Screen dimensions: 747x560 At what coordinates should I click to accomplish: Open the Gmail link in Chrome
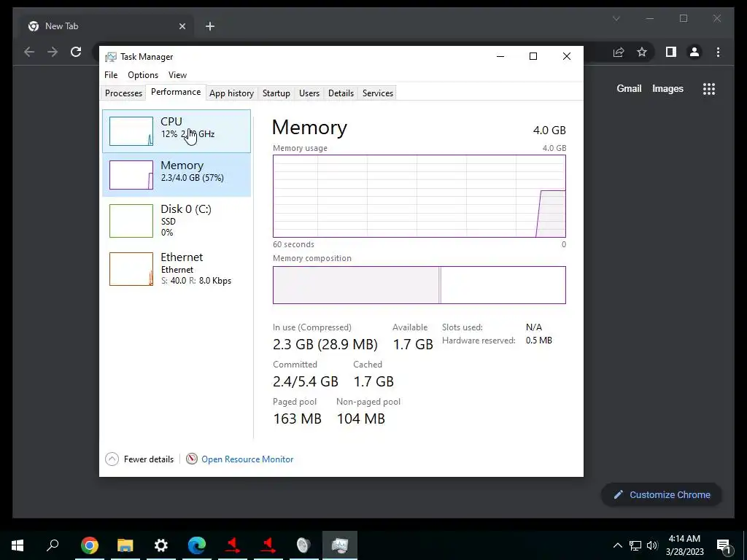coord(629,88)
